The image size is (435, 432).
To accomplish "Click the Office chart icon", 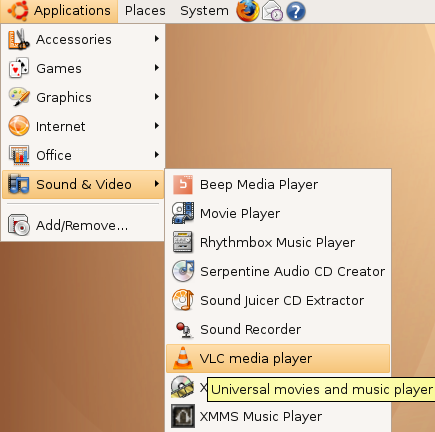I will (18, 155).
